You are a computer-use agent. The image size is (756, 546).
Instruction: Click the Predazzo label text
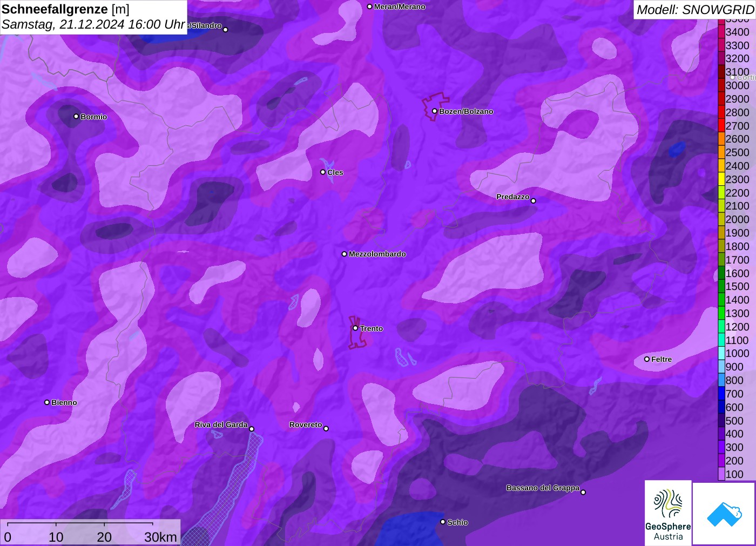(513, 197)
